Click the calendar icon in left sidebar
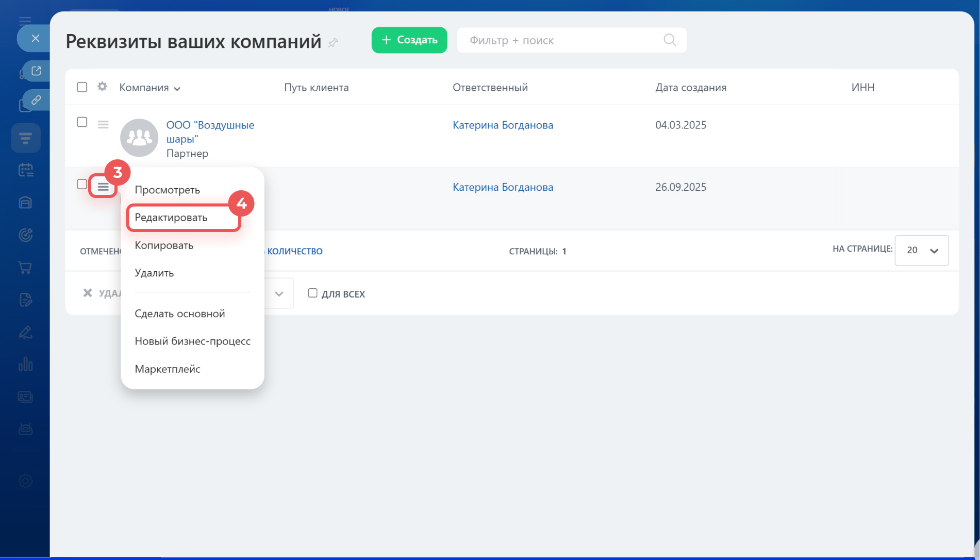 click(25, 170)
